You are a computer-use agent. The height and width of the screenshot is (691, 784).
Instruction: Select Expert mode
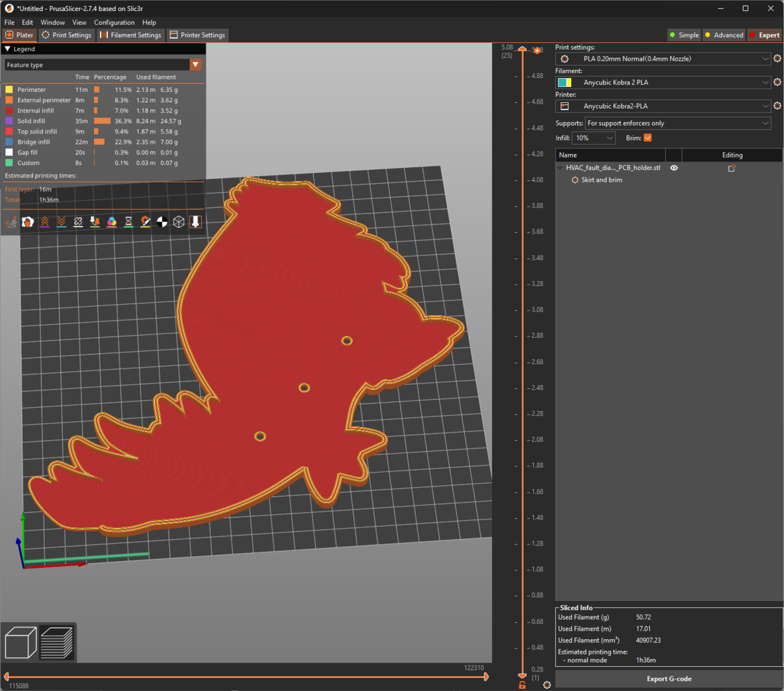click(764, 35)
